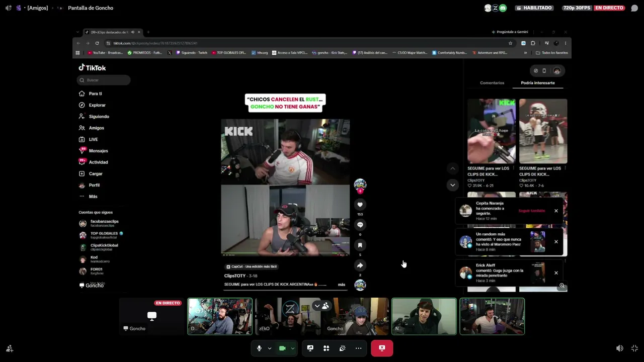Open the video comments bubble icon
644x362 pixels.
click(360, 225)
